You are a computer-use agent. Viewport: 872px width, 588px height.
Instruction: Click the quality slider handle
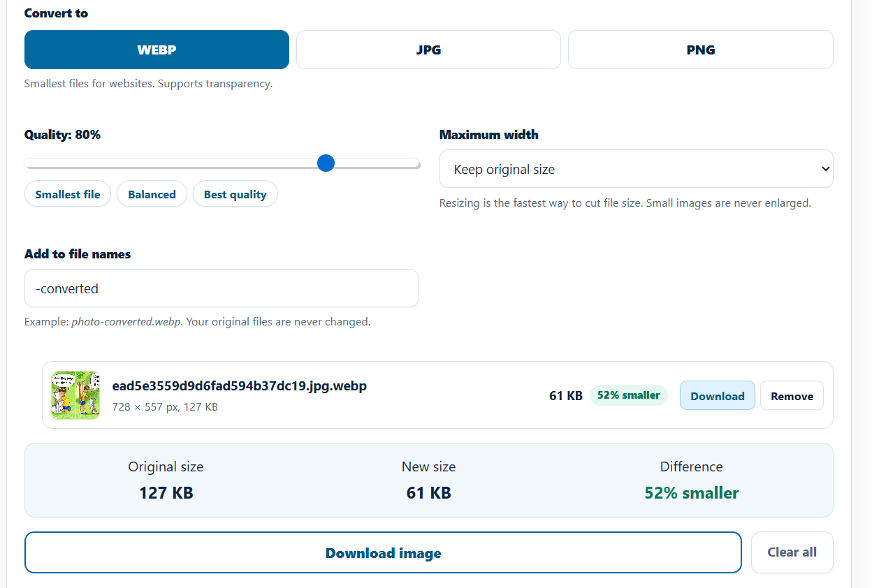[326, 163]
